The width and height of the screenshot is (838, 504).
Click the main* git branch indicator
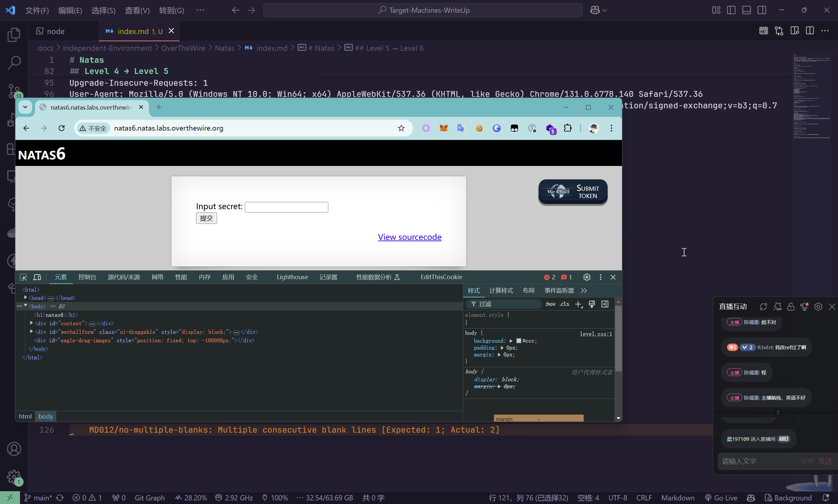(x=38, y=497)
